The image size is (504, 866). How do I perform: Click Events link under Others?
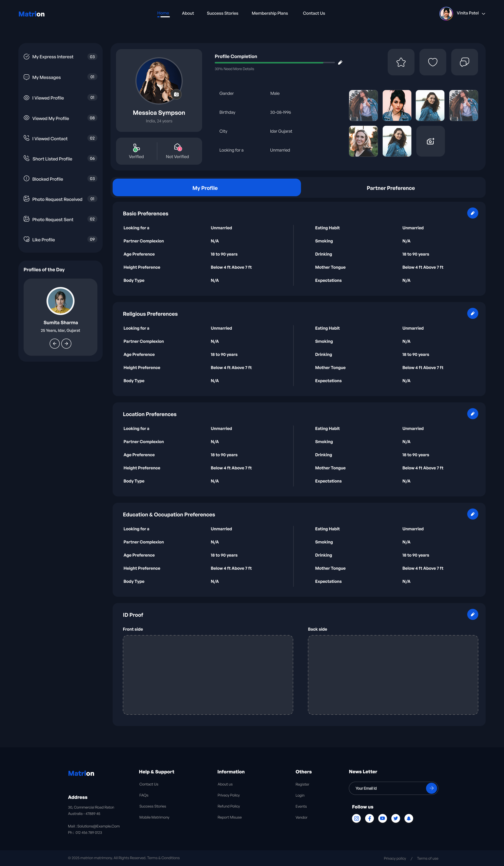(x=301, y=806)
